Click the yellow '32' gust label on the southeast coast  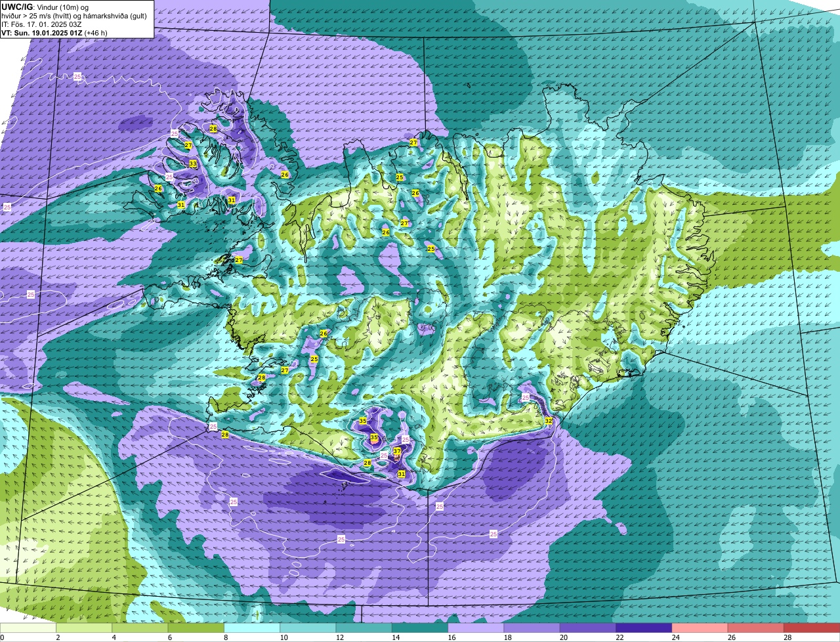coord(549,421)
